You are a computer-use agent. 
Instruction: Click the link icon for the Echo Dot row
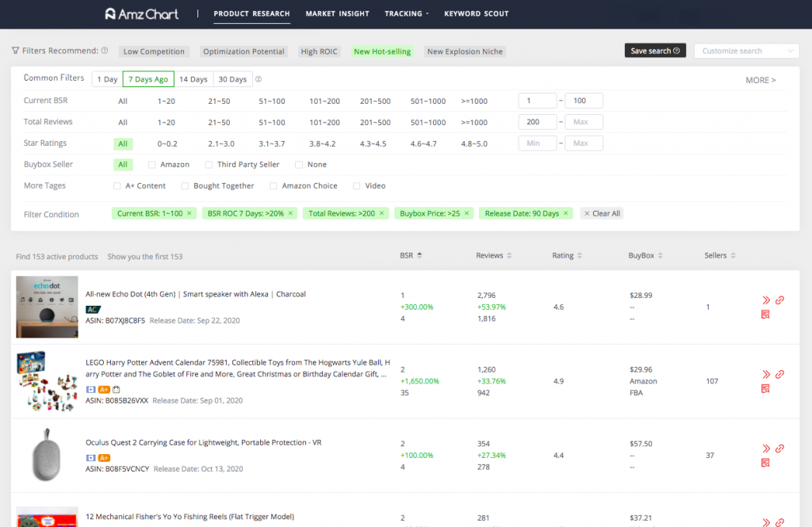[779, 300]
